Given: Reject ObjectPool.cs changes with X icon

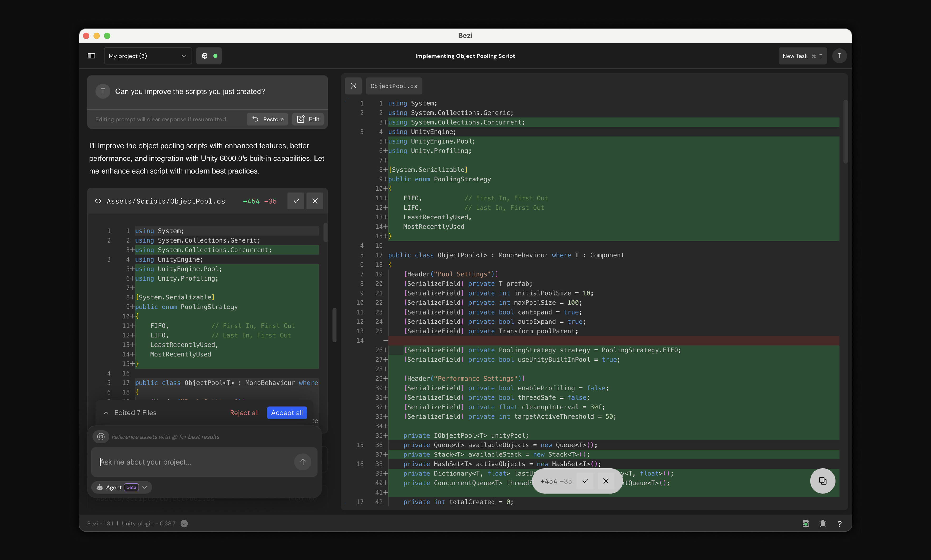Looking at the screenshot, I should [x=315, y=201].
